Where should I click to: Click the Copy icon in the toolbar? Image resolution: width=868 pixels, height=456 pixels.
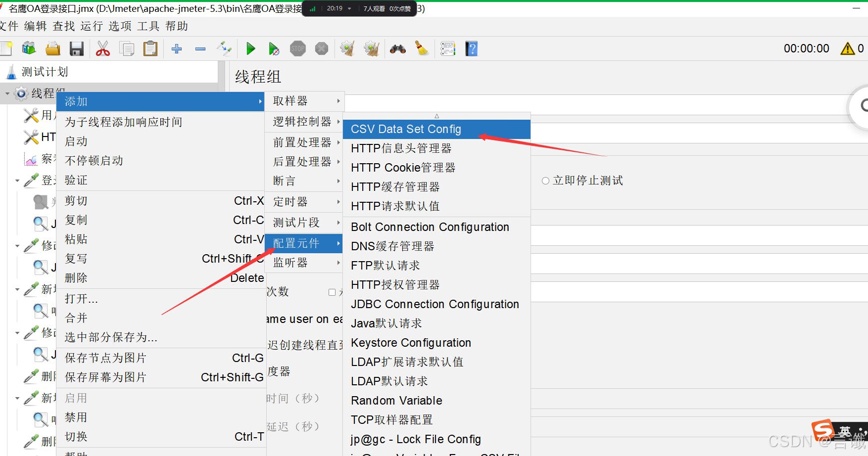[x=127, y=48]
